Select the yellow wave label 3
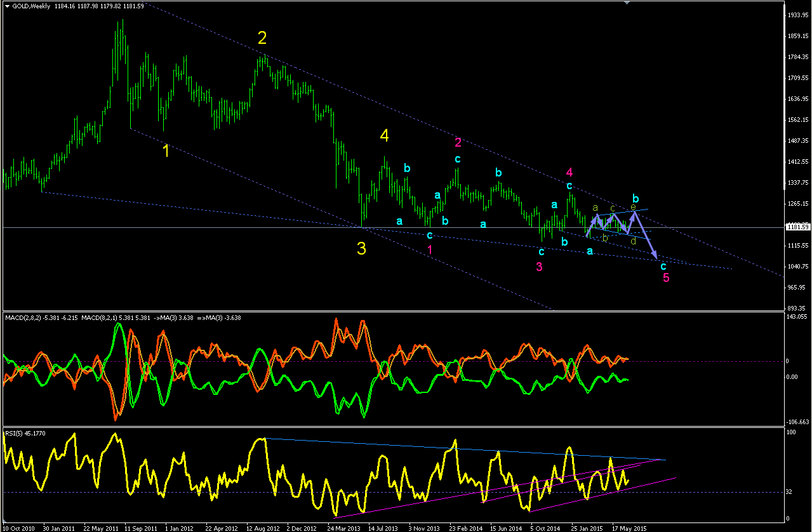Viewport: 812px width, 532px height. pos(361,249)
